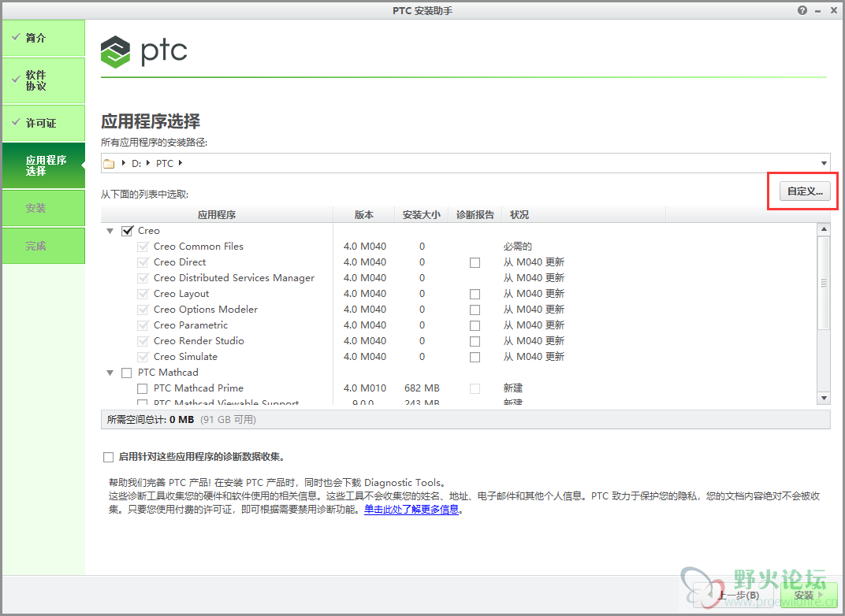
Task: Toggle diagnostic report checkbox for Creo Direct
Action: pos(475,263)
